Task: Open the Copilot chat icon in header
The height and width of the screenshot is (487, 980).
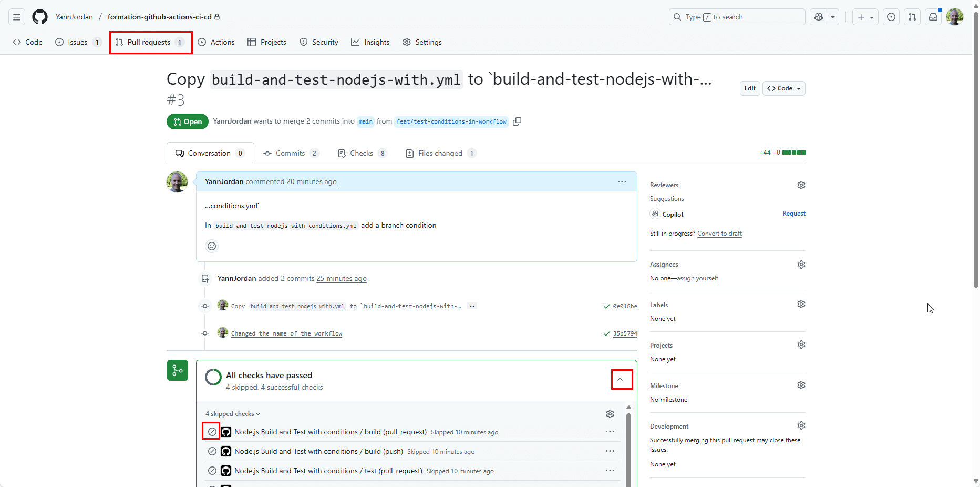Action: pyautogui.click(x=819, y=17)
